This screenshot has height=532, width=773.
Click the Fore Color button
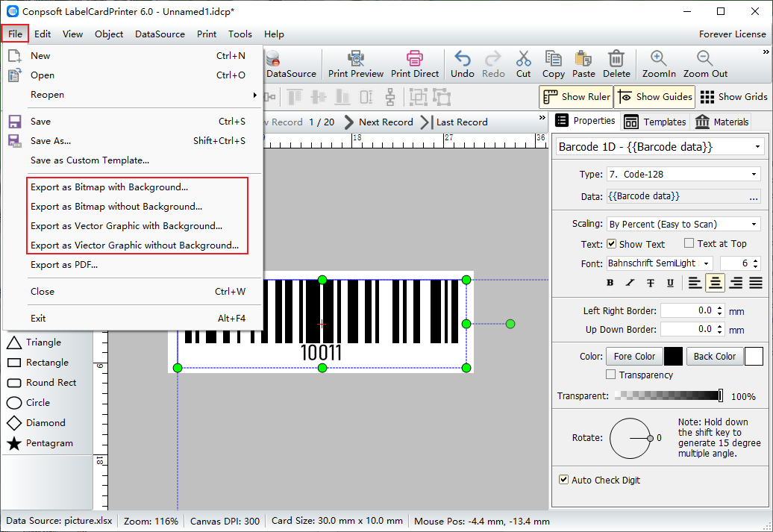[634, 356]
